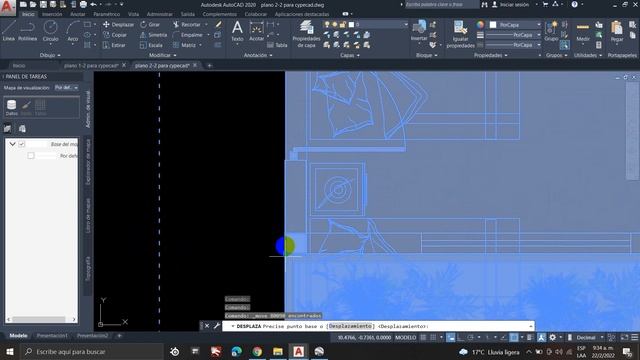The width and height of the screenshot is (640, 360).
Task: Click the rectangle tool icon in Dibujo
Action: click(x=87, y=24)
